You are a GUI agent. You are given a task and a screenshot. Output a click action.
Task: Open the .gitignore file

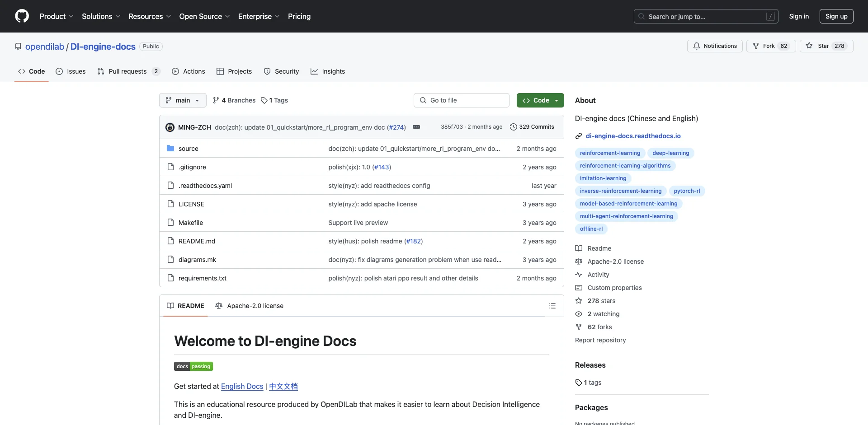pyautogui.click(x=192, y=167)
